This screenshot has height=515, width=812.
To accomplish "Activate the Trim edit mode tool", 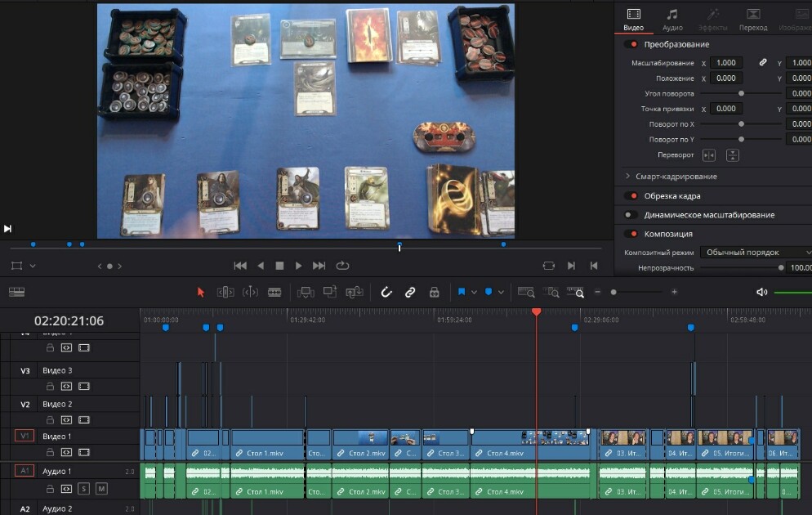I will click(225, 292).
